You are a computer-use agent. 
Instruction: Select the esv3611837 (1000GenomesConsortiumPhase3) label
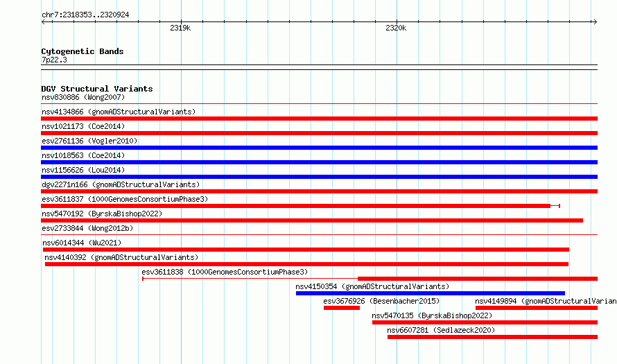(x=125, y=199)
